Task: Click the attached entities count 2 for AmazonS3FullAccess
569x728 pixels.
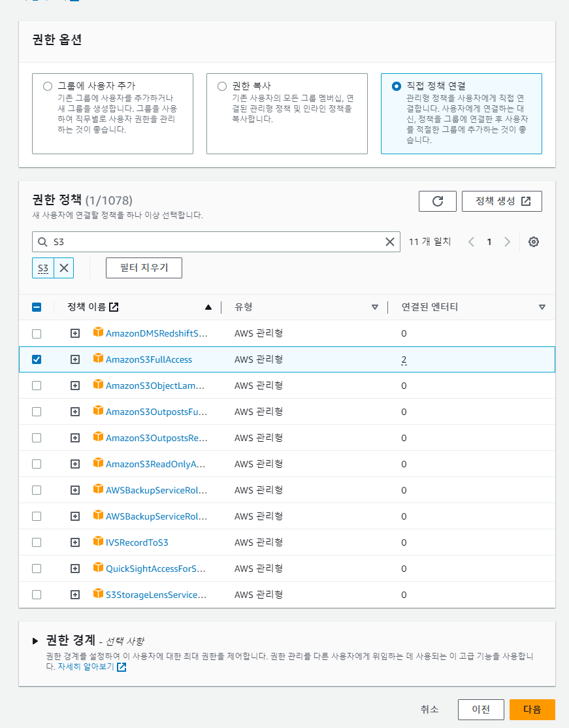Action: point(404,360)
